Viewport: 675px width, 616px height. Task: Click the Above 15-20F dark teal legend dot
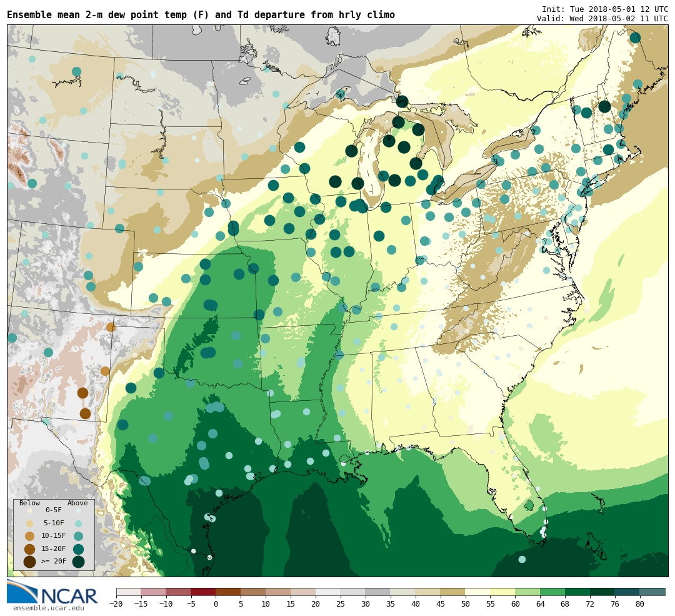click(78, 549)
